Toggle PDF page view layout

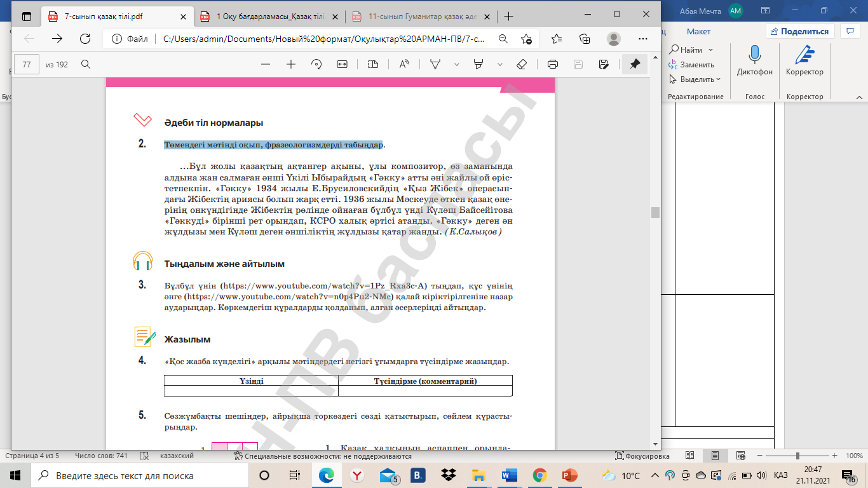[373, 65]
